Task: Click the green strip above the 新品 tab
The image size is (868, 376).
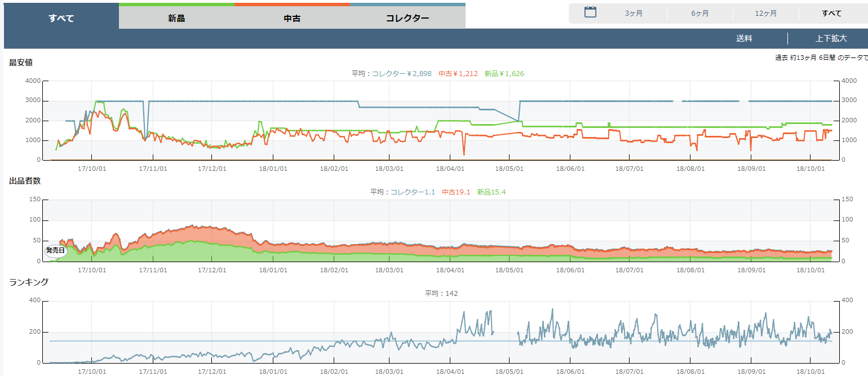Action: [176, 4]
